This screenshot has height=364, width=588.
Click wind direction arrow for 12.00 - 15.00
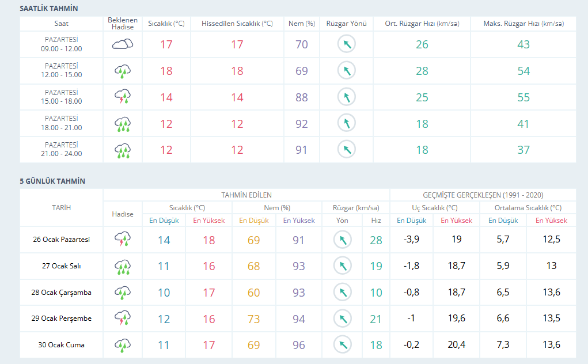point(346,71)
